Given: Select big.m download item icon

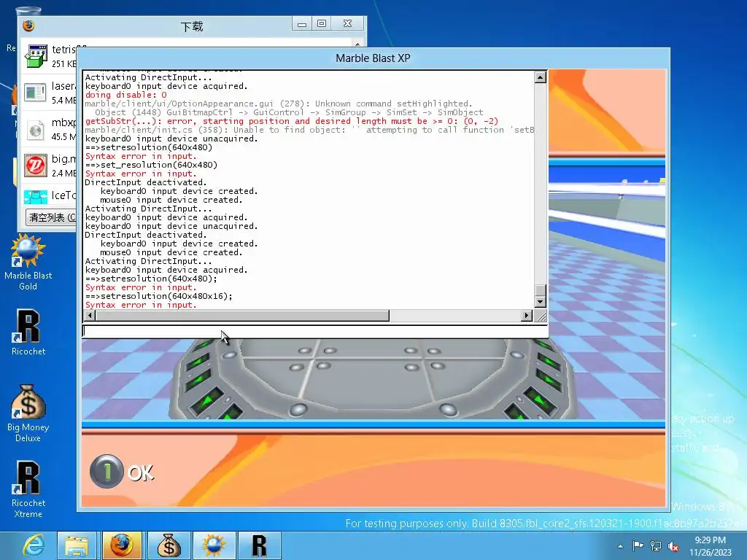Looking at the screenshot, I should coord(36,166).
